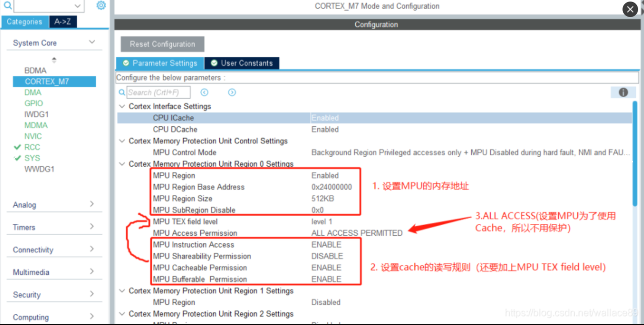The width and height of the screenshot is (644, 325).
Task: Select the CPU DCache Enabled value
Action: pyautogui.click(x=325, y=129)
